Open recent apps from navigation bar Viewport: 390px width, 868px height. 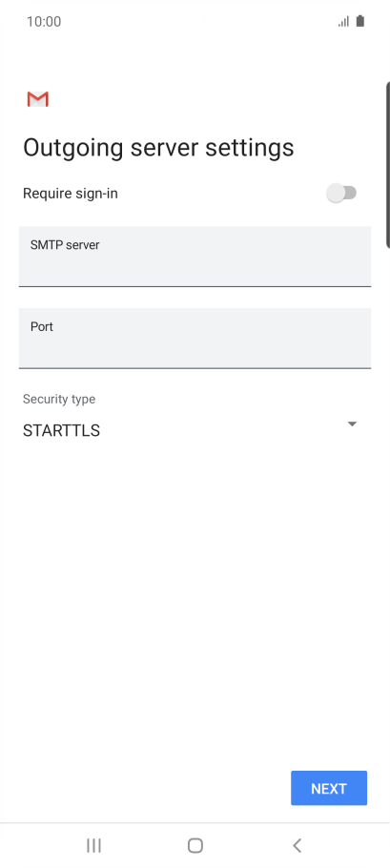click(x=93, y=845)
